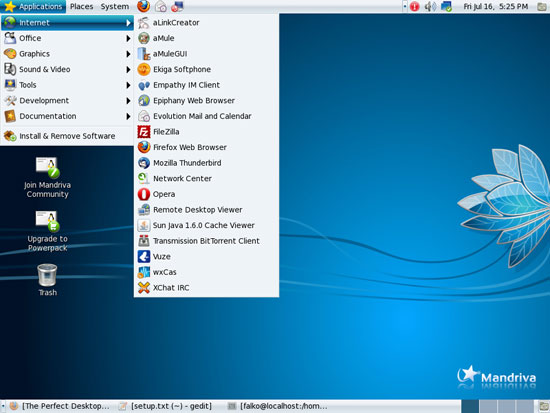Expand the Sound & Video submenu
Screen dimensions: 550x413
point(67,69)
